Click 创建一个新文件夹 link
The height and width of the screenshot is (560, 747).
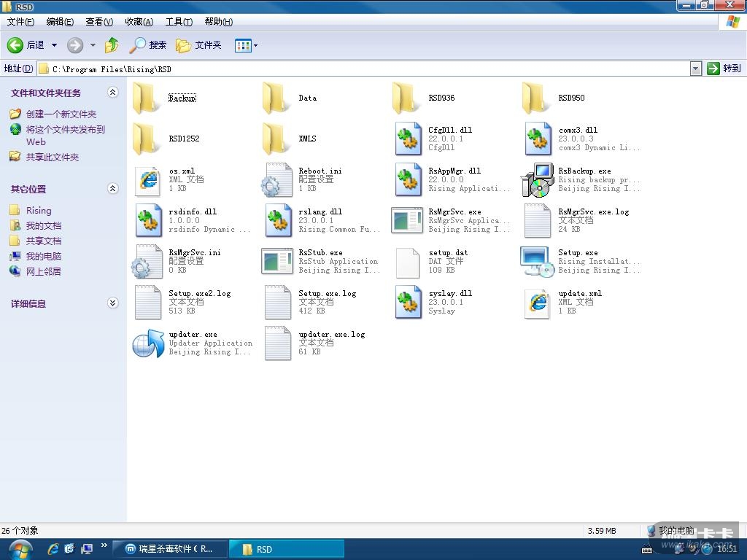pos(61,114)
